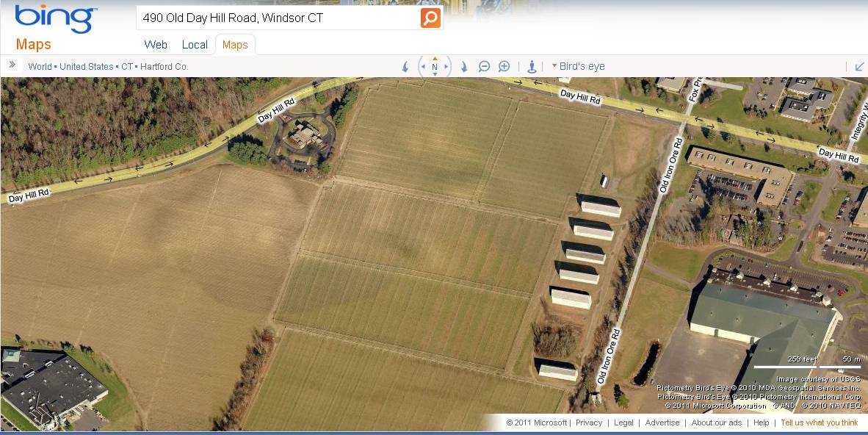Open the Tell us what you think link
Screen dimensions: 868x435
point(820,423)
